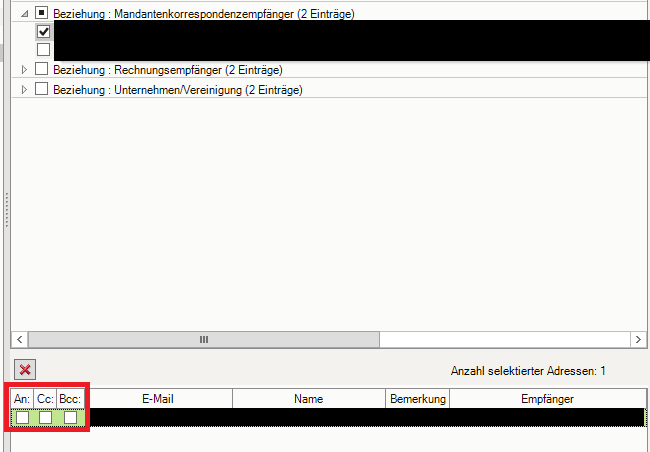Click the Bemerkung column header
Screen dimensions: 650x452
pyautogui.click(x=417, y=399)
